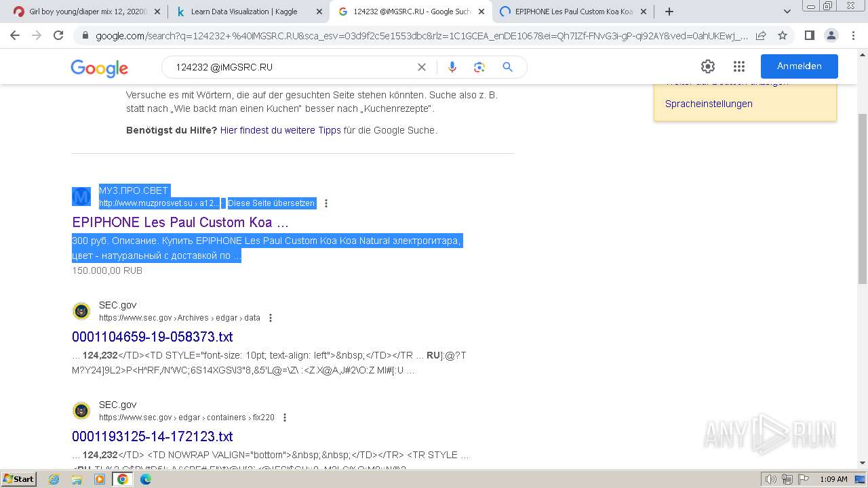Open site information lock icon

pyautogui.click(x=85, y=36)
